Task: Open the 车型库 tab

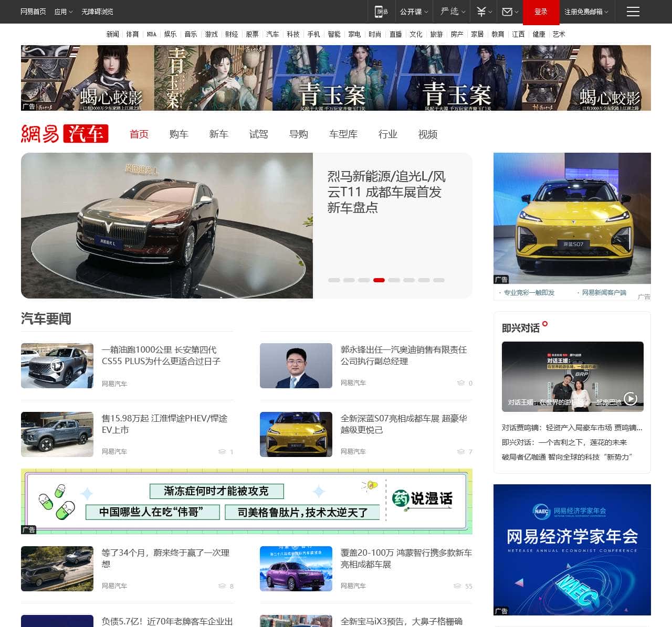Action: (343, 134)
